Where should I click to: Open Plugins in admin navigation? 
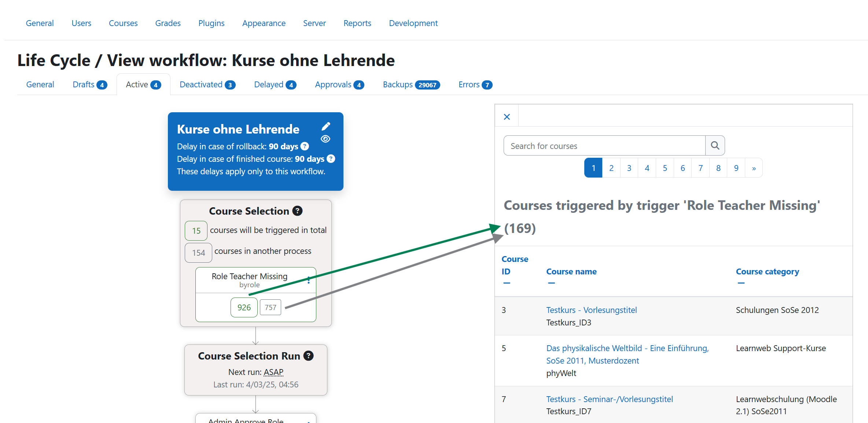[x=211, y=23]
